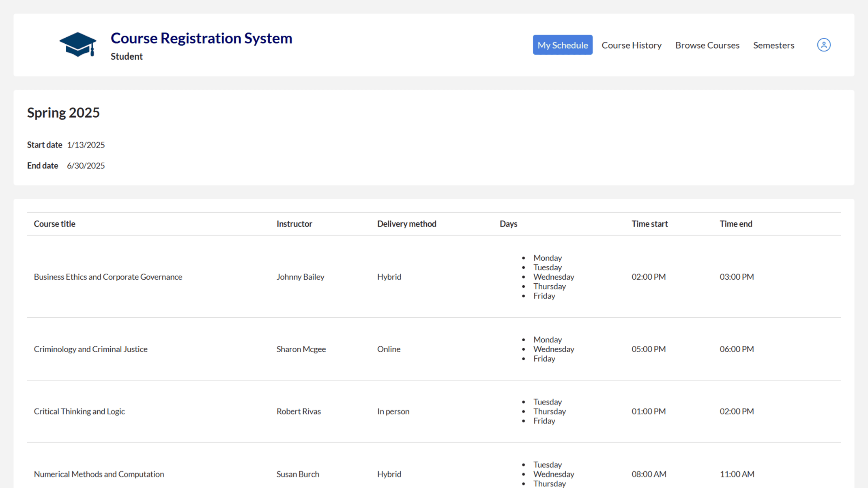Select the start date 1/13/2025
This screenshot has width=868, height=488.
click(x=86, y=145)
